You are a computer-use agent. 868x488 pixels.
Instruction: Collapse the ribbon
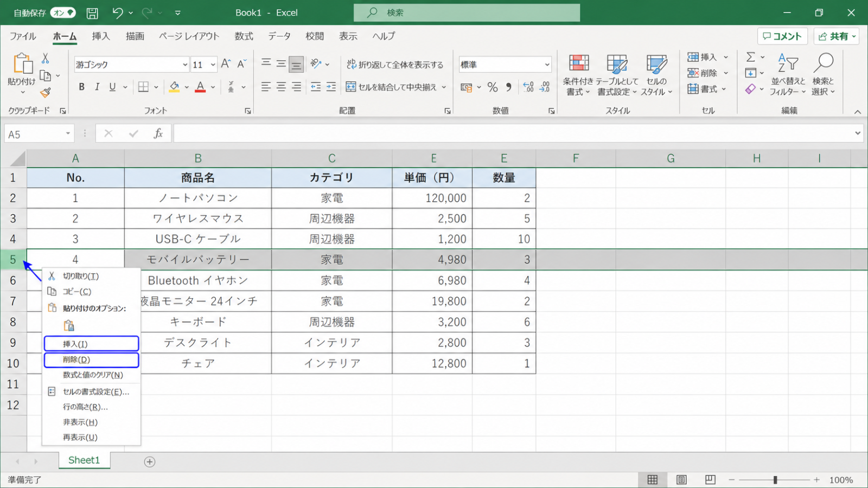coord(857,112)
